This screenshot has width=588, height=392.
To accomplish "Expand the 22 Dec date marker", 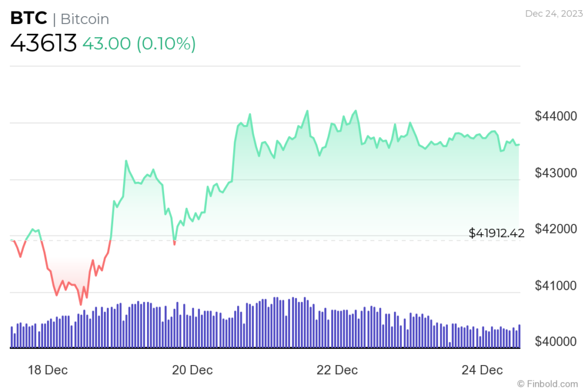I will point(339,370).
